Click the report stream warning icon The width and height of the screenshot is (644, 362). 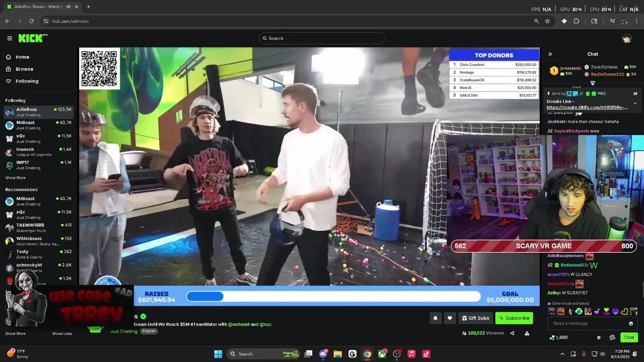(x=527, y=333)
